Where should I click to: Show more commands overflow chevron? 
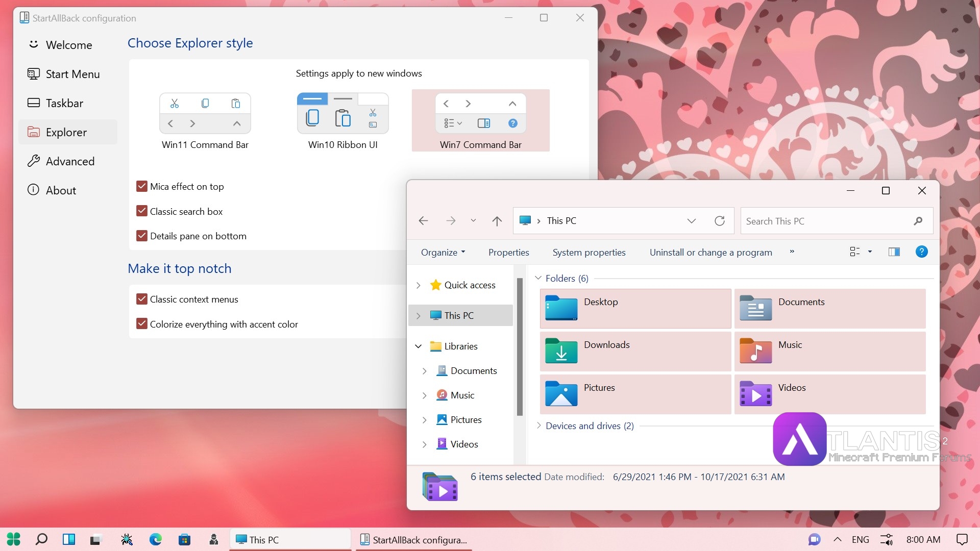click(x=792, y=252)
